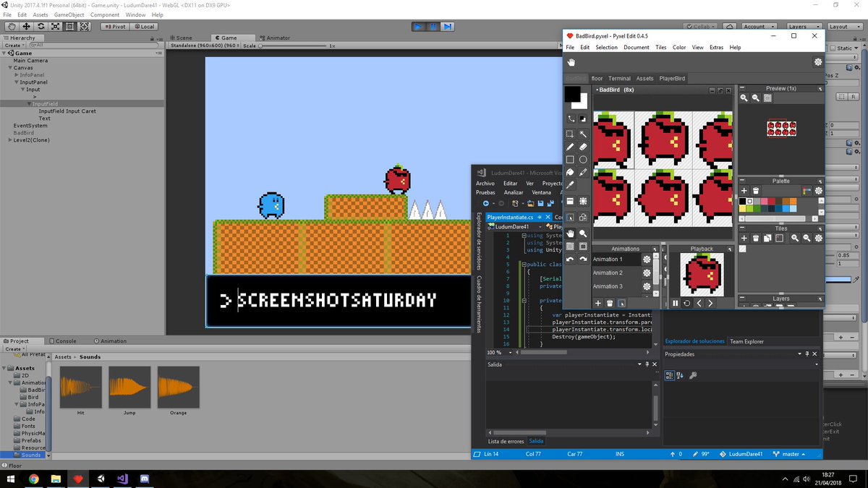The image size is (868, 488).
Task: Toggle Pivot mode in Unity toolbar
Action: point(114,26)
